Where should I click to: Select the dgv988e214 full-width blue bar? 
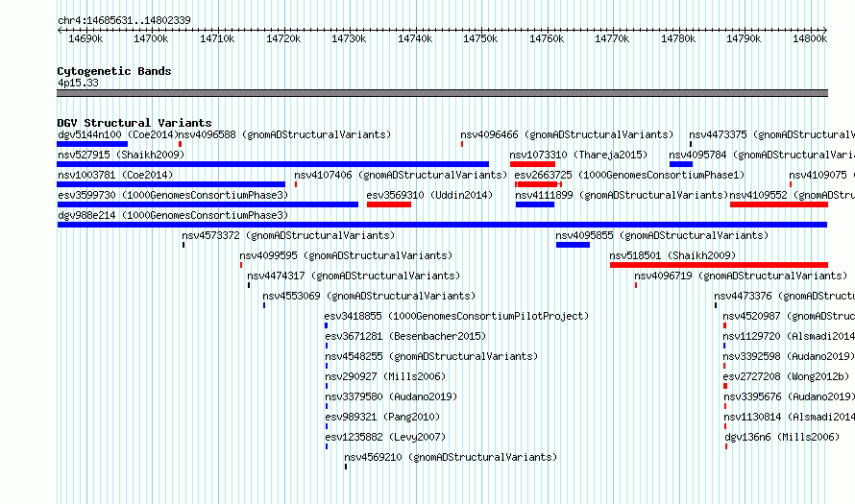[x=442, y=225]
